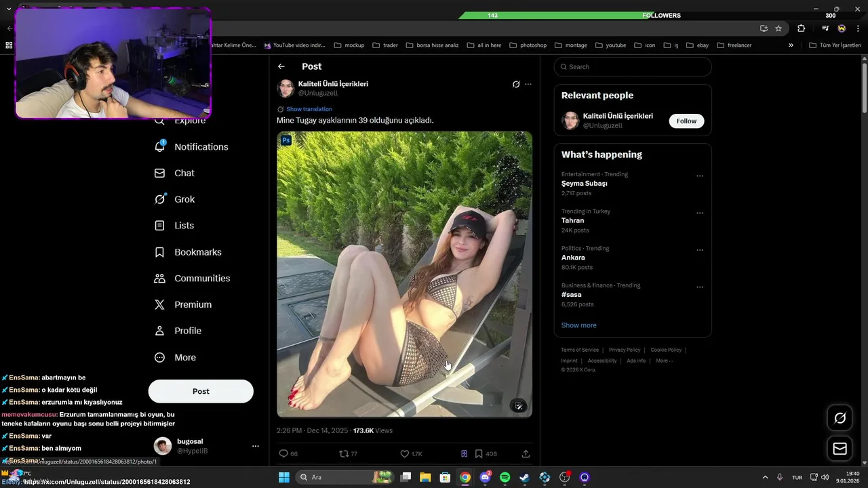868x488 pixels.
Task: Open Steam from the taskbar
Action: [525, 477]
